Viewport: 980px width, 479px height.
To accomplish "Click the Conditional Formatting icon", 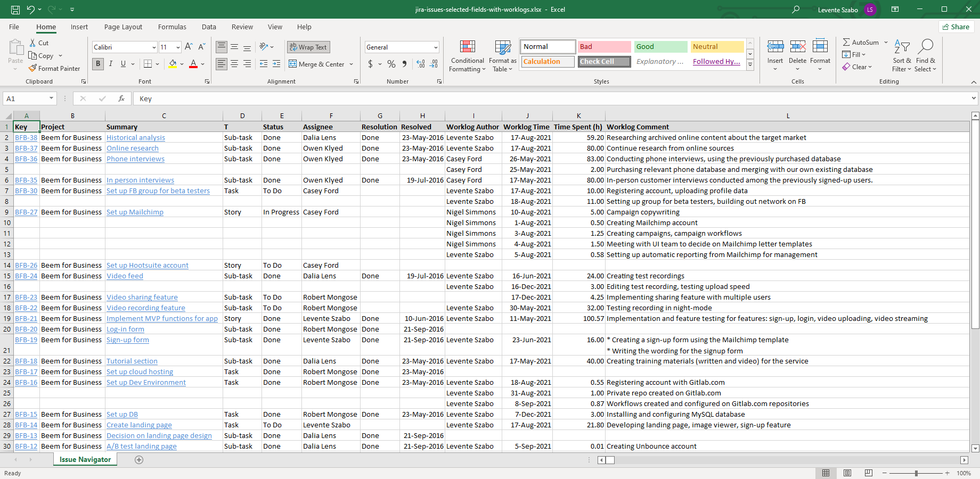I will (x=467, y=48).
